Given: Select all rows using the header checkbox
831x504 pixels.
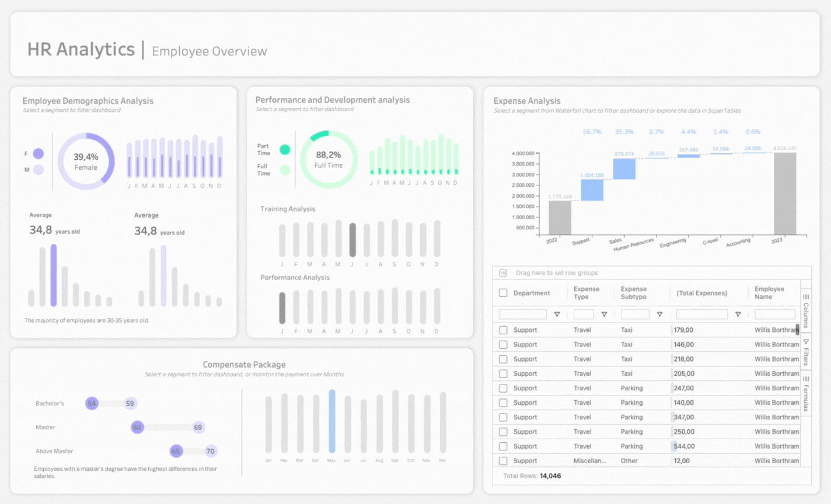Looking at the screenshot, I should tap(503, 293).
